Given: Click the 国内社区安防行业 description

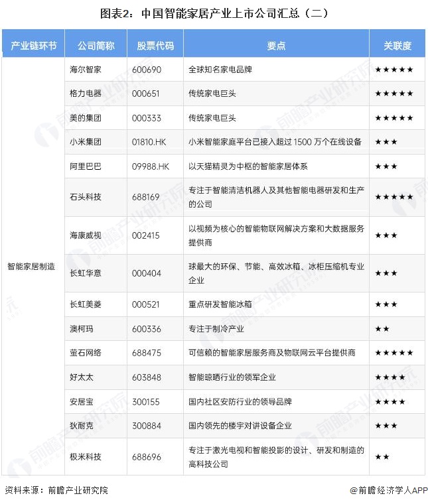Looking at the screenshot, I should tap(240, 402).
